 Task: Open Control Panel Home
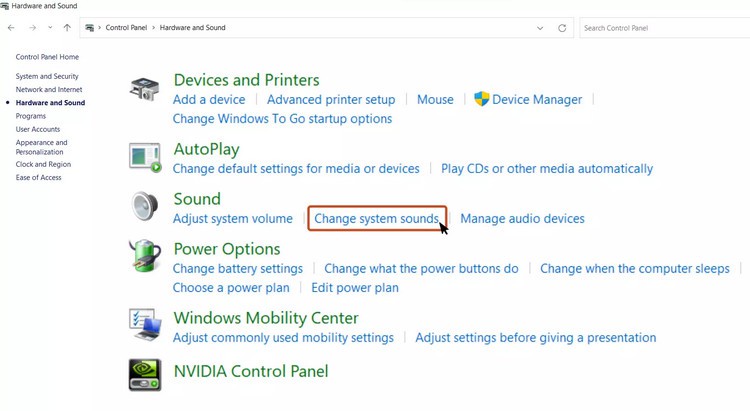pos(47,57)
